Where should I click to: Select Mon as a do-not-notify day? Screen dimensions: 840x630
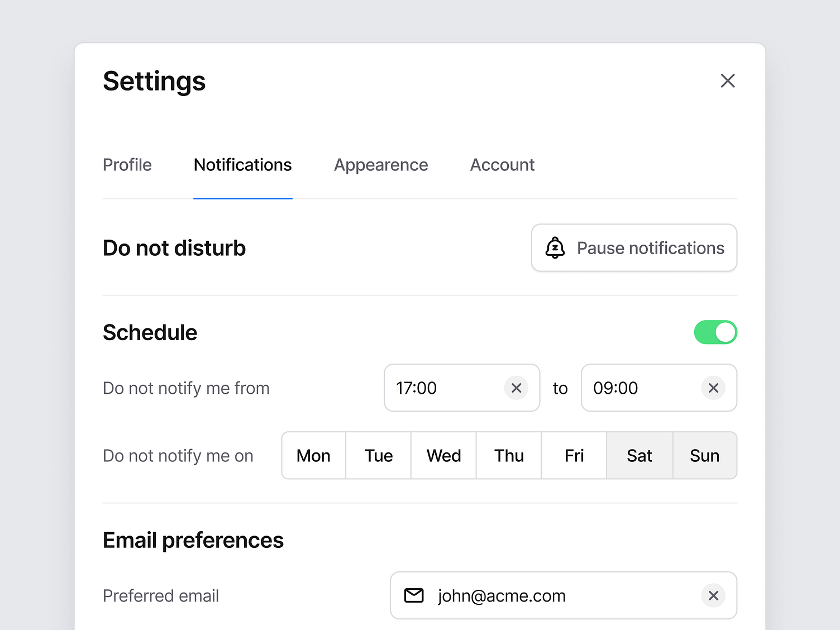313,455
